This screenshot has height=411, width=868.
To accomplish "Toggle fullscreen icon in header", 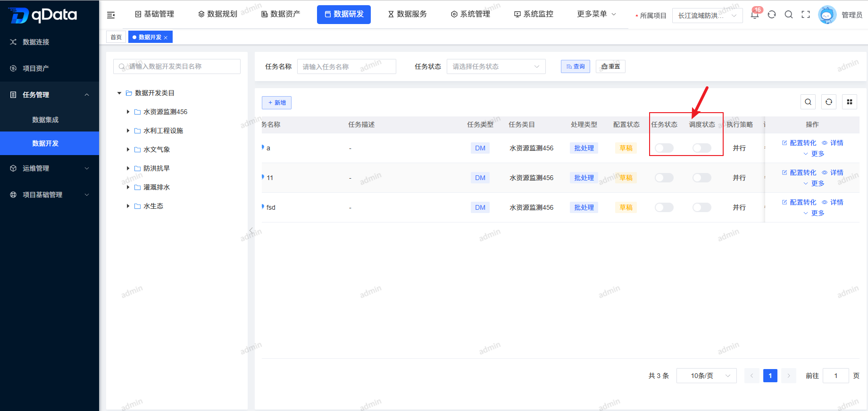I will pyautogui.click(x=806, y=15).
